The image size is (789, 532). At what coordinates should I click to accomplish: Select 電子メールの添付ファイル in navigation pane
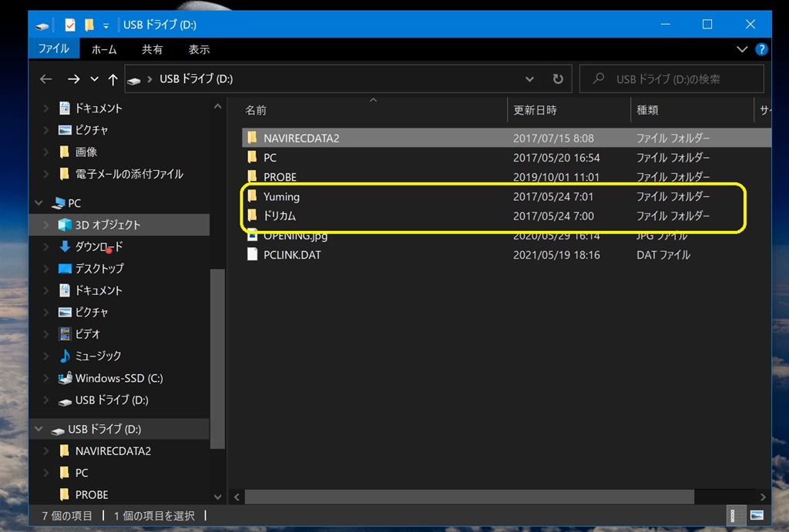point(129,174)
